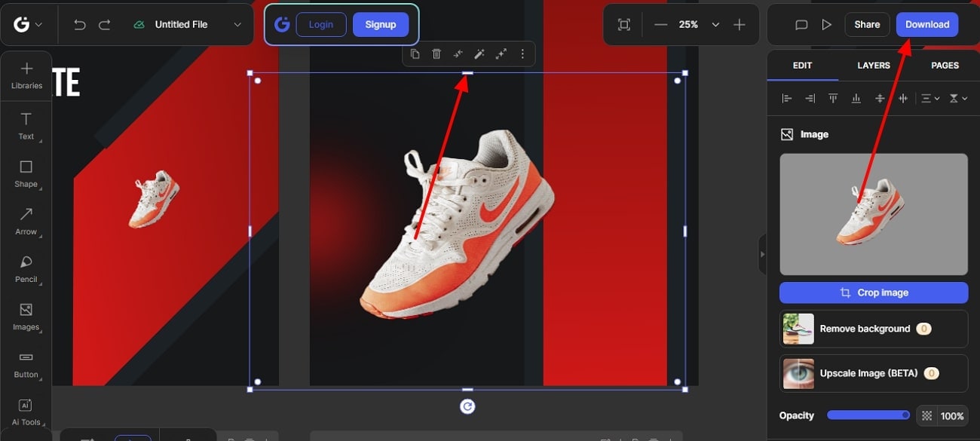The width and height of the screenshot is (980, 441).
Task: Select the Arrow tool
Action: coord(26,222)
